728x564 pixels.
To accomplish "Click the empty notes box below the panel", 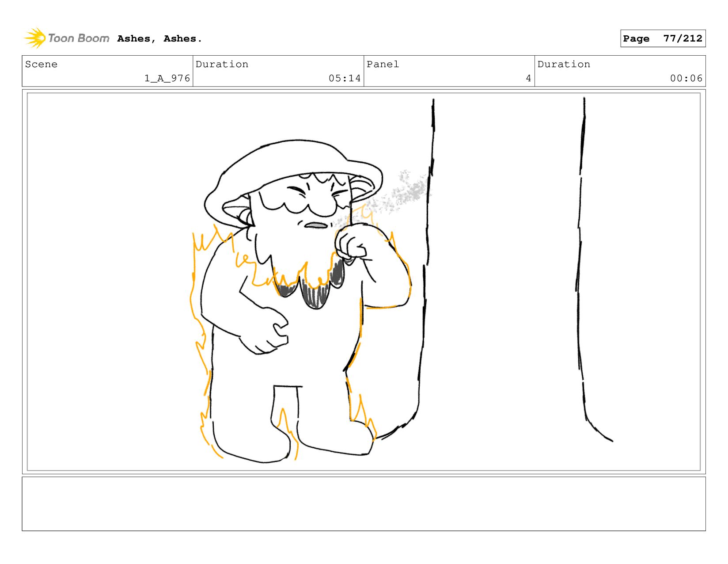I will 364,503.
